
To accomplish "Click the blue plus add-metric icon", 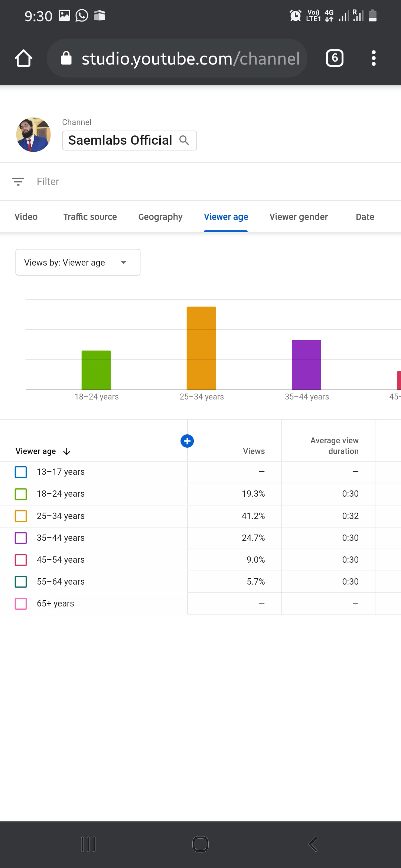I will click(187, 441).
